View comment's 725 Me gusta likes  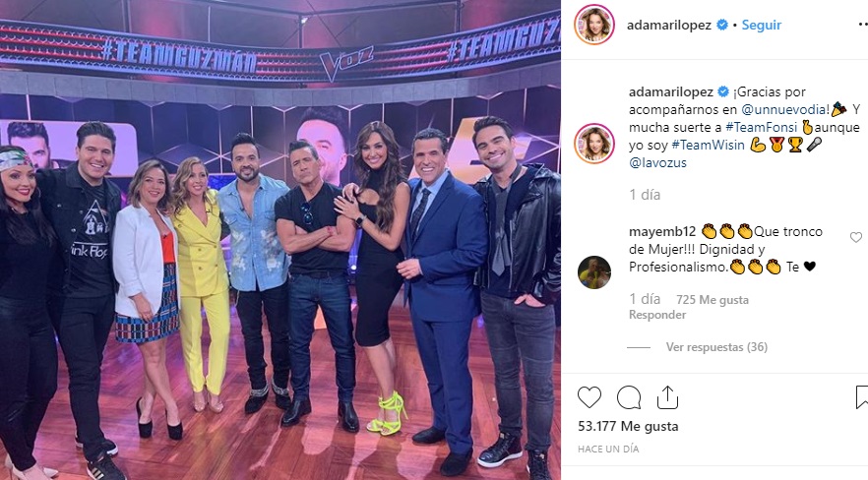(x=713, y=300)
